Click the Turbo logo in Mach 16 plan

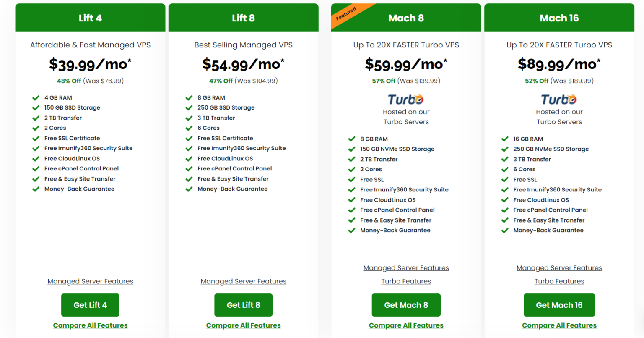[x=559, y=100]
